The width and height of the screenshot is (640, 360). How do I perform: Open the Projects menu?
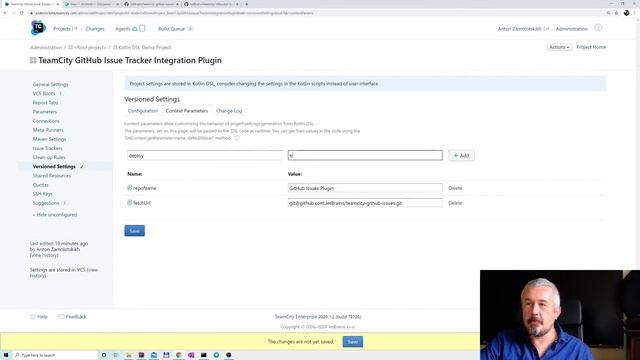pyautogui.click(x=62, y=29)
